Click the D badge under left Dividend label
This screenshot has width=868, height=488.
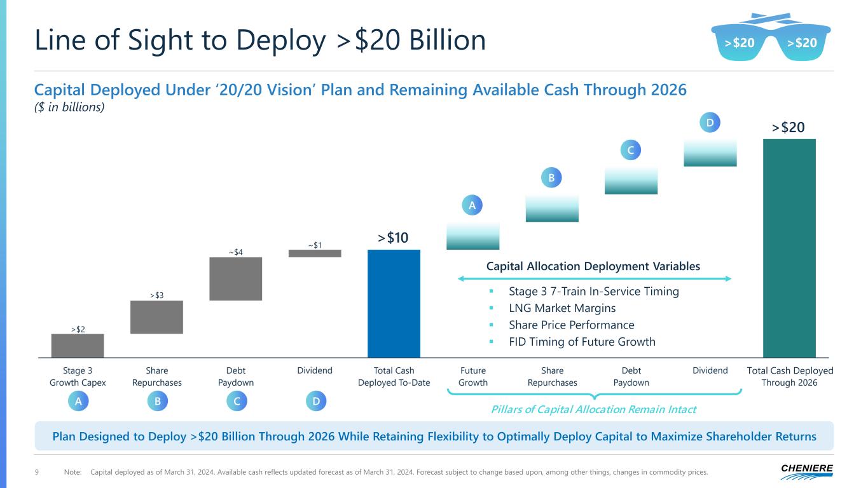click(315, 401)
